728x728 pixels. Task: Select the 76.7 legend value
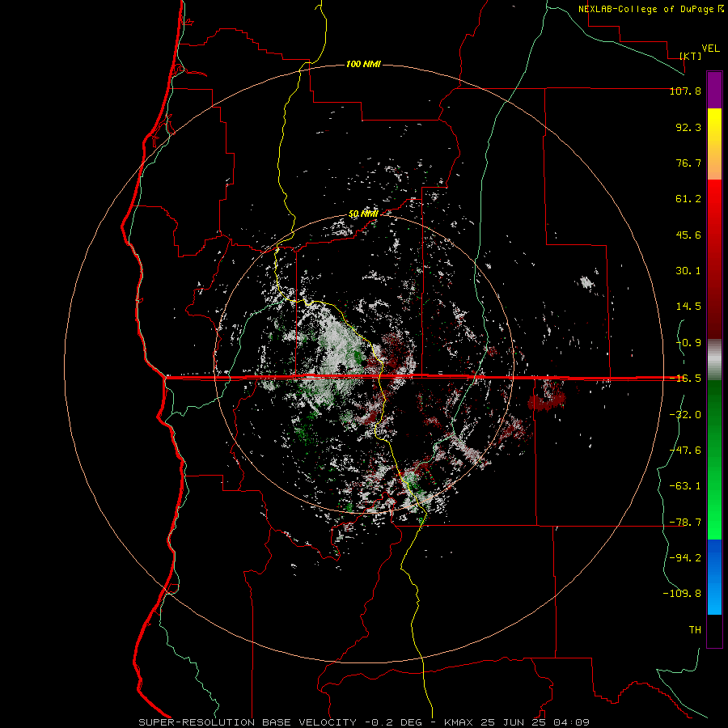688,163
